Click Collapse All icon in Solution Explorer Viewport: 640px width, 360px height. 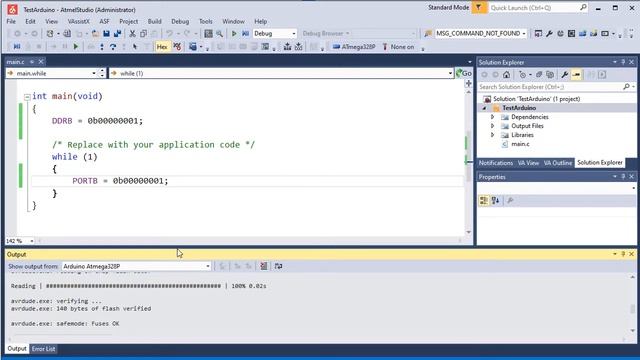pyautogui.click(x=539, y=75)
